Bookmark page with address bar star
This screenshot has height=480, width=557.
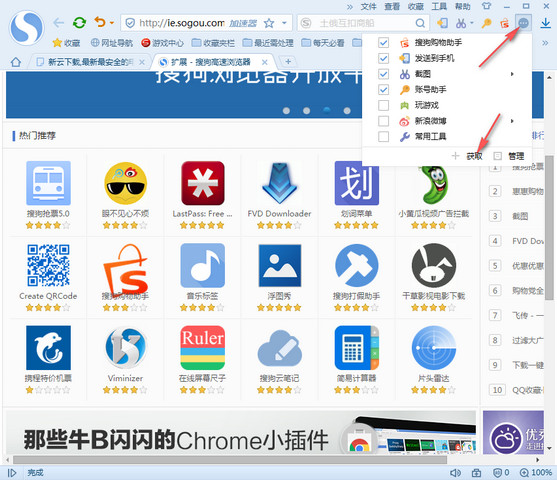269,23
